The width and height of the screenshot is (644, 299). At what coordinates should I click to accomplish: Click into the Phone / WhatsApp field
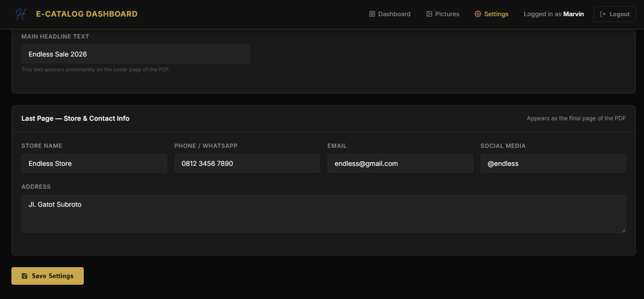coord(247,164)
